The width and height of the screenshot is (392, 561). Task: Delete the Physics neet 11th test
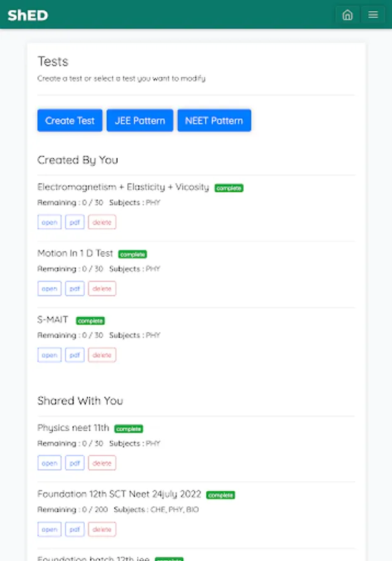pos(102,463)
